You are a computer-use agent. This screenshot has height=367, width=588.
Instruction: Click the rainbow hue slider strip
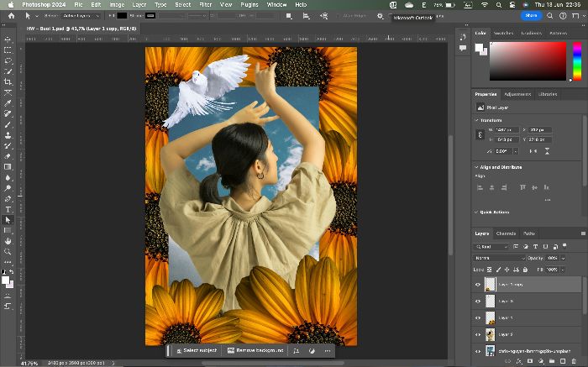tap(577, 60)
